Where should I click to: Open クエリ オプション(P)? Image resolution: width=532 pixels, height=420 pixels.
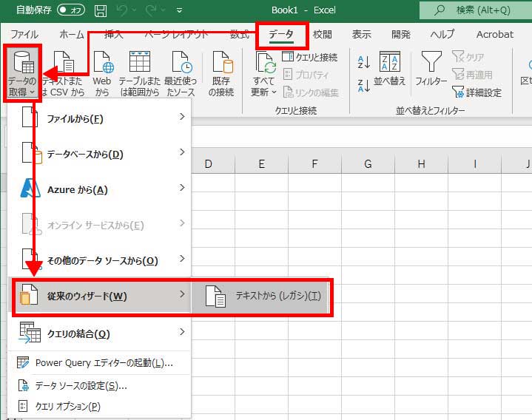(99, 406)
